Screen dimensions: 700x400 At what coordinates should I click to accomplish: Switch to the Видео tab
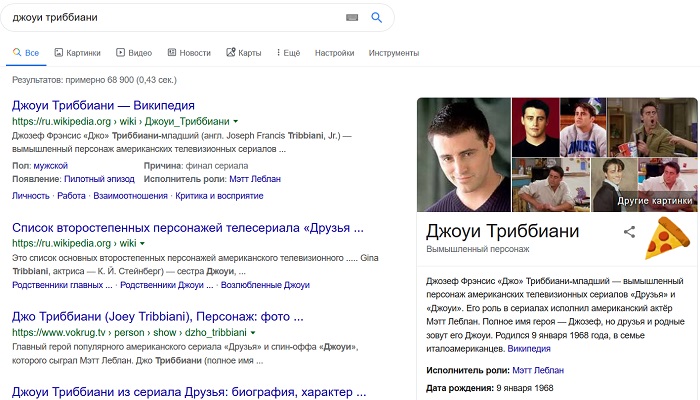click(134, 53)
